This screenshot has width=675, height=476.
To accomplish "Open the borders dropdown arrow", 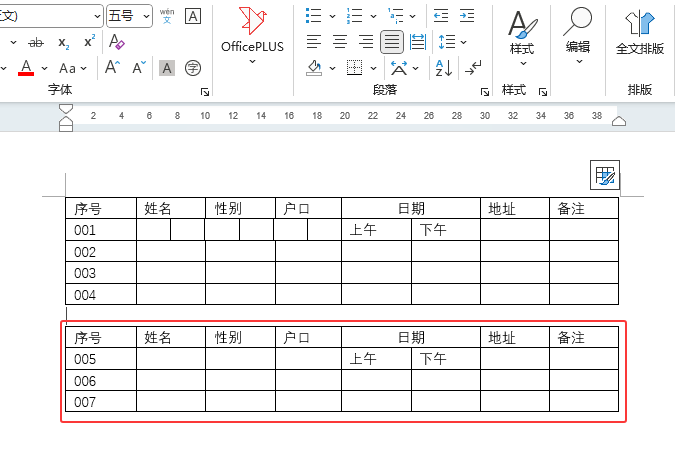I will [373, 68].
